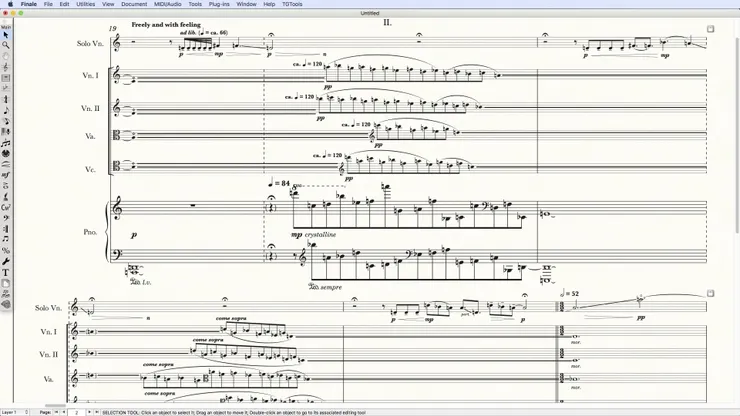Select the Staff tool treble clef icon
740x416 pixels.
[x=6, y=67]
